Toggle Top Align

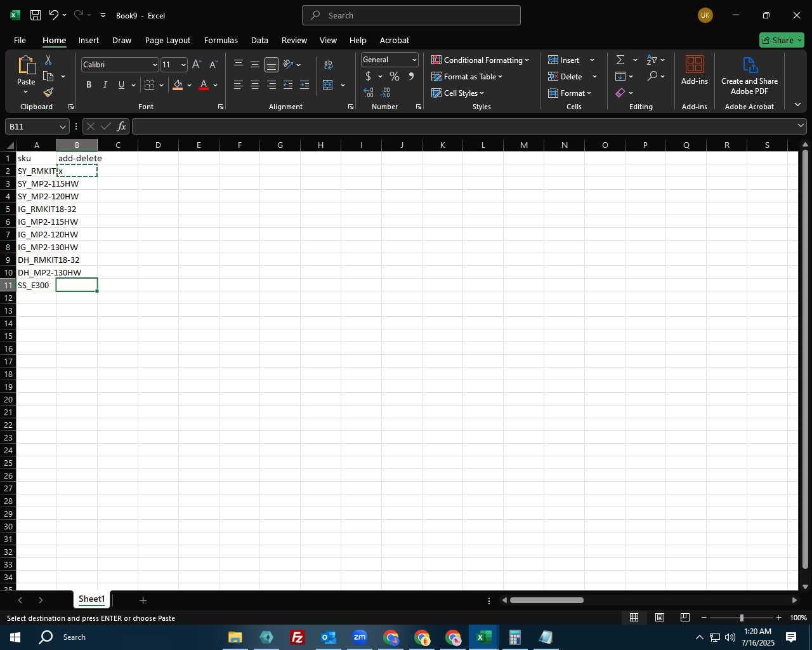click(x=239, y=64)
